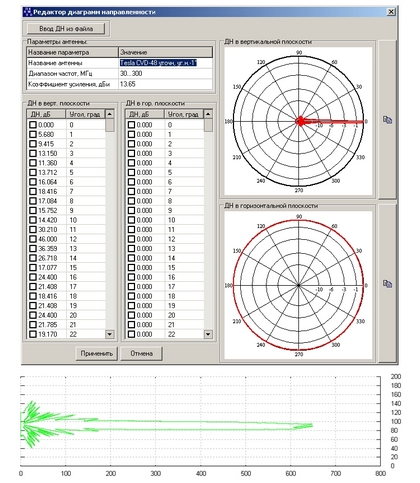Close the diagram editor window

(391, 12)
